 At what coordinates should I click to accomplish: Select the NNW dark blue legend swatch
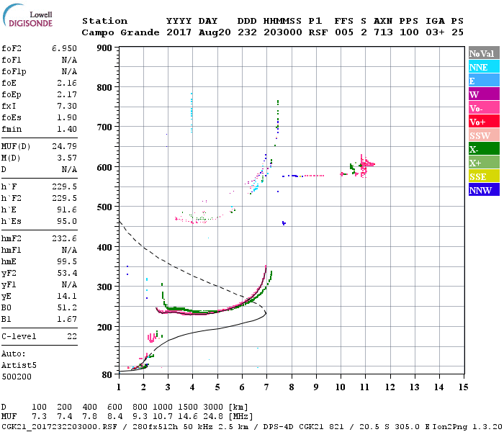pyautogui.click(x=484, y=190)
